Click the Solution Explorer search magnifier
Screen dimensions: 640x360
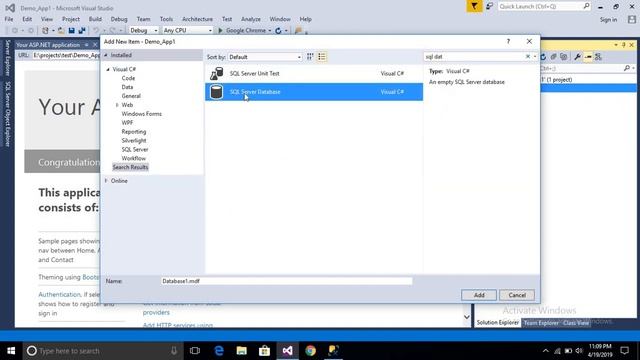pos(627,68)
